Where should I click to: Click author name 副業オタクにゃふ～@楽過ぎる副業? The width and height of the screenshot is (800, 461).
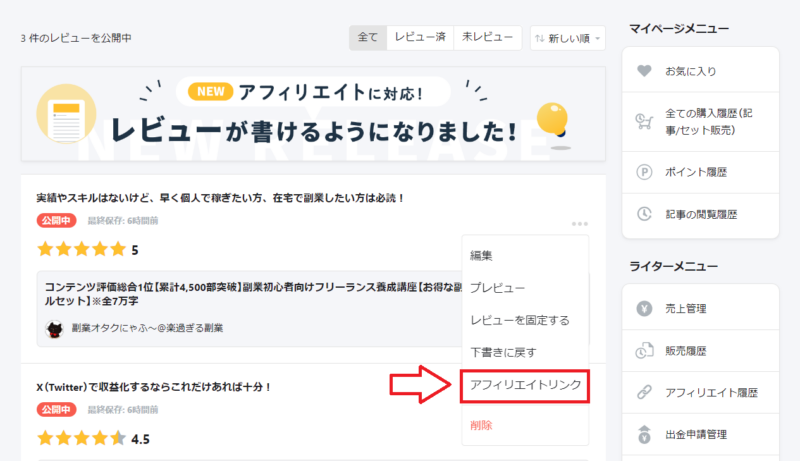[x=147, y=328]
